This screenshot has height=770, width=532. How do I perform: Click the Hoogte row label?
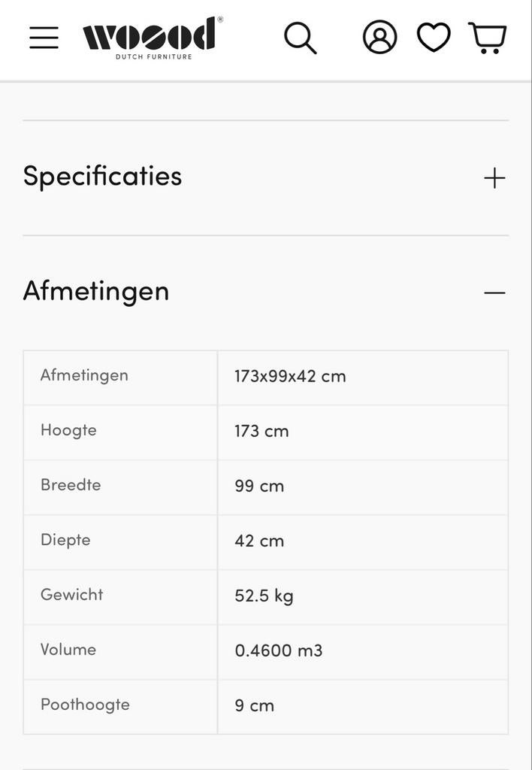pos(68,431)
